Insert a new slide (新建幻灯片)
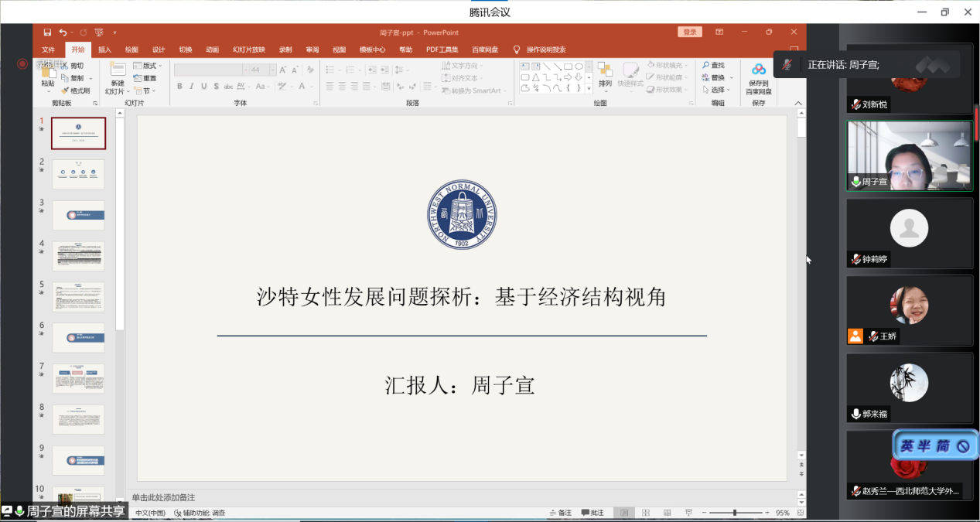The width and height of the screenshot is (980, 522). (117, 78)
